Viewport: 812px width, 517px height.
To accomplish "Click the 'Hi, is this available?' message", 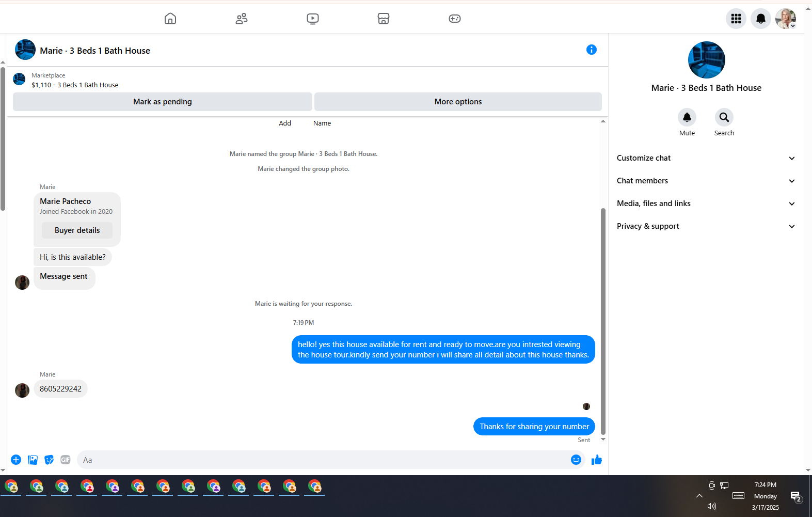I will [73, 257].
